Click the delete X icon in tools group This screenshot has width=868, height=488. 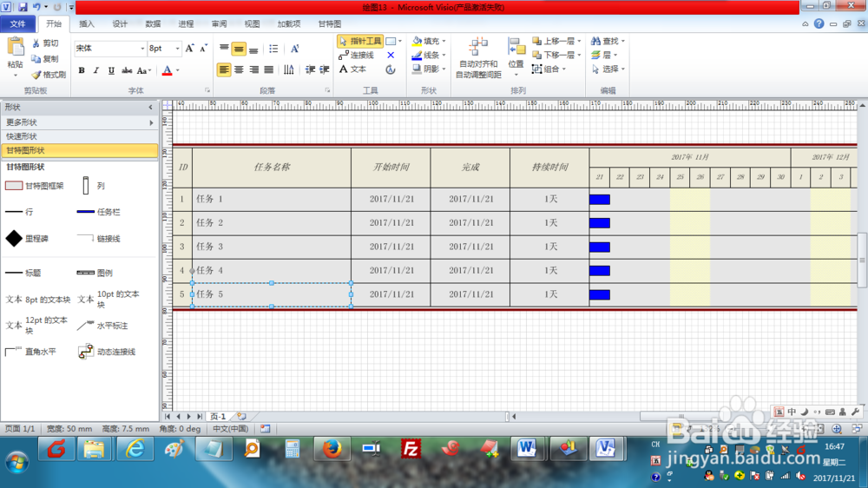point(391,56)
